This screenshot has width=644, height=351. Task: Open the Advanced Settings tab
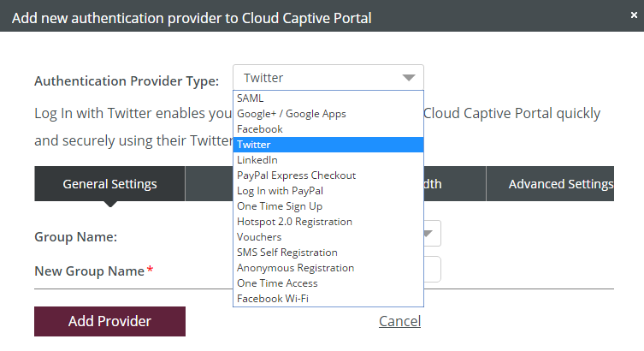(x=550, y=184)
